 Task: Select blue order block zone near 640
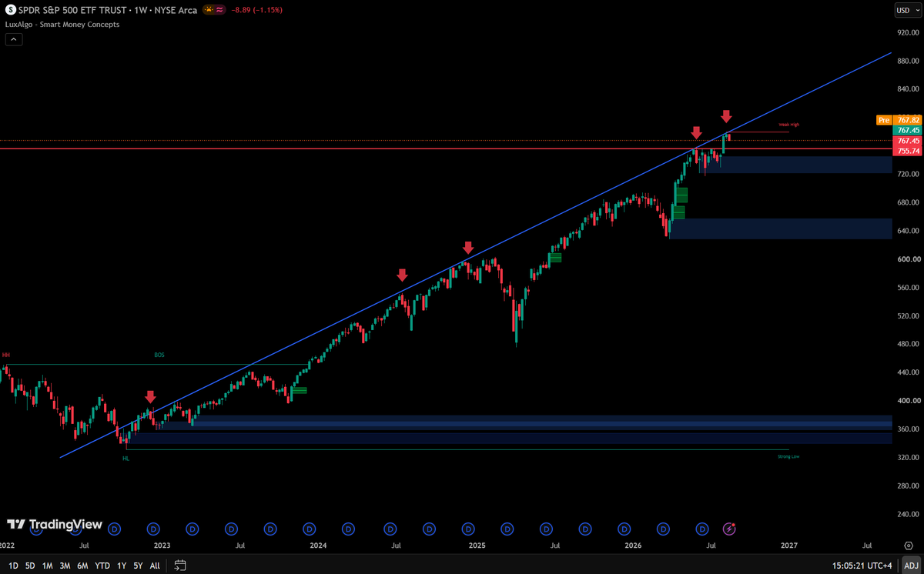coord(781,229)
